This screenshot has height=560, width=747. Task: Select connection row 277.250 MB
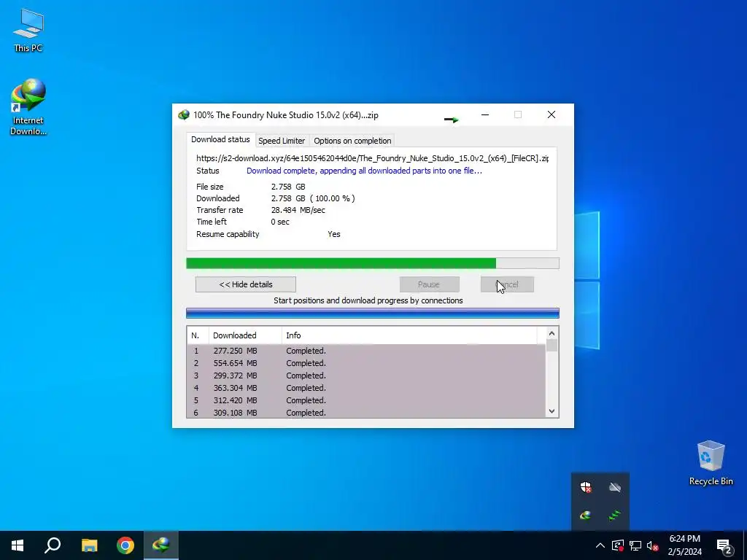pyautogui.click(x=366, y=351)
